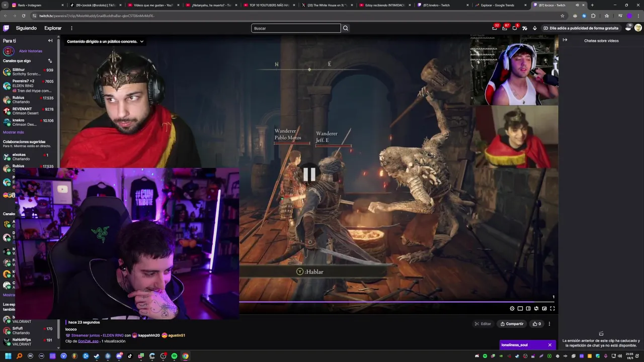Screen dimensions: 644x362
Task: Click Dile adiós a publicidad de forma gratuita
Action: point(581,28)
